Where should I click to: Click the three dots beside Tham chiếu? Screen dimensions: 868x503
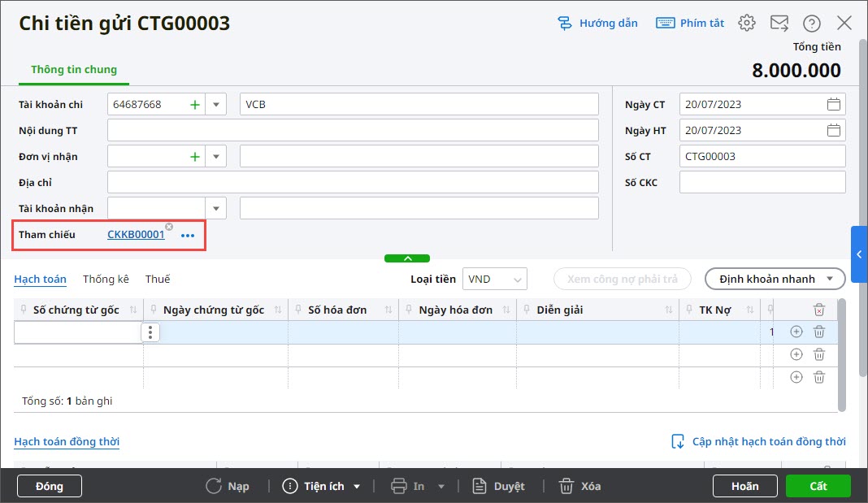tap(188, 236)
